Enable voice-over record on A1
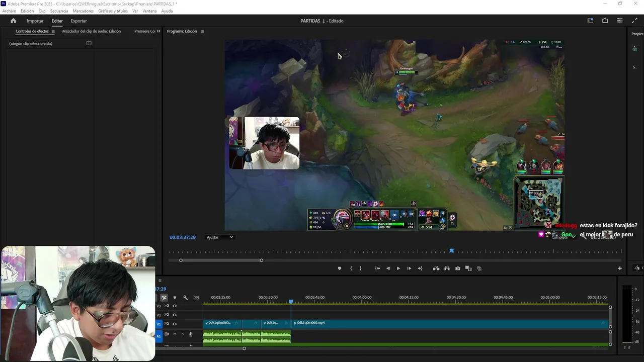Viewport: 644px width, 362px height. pos(190,334)
